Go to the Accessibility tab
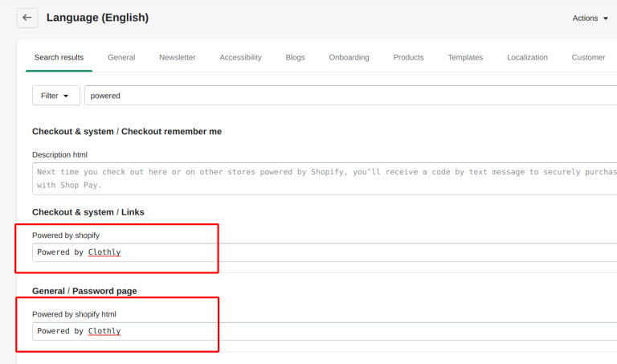Image resolution: width=617 pixels, height=364 pixels. pyautogui.click(x=240, y=58)
